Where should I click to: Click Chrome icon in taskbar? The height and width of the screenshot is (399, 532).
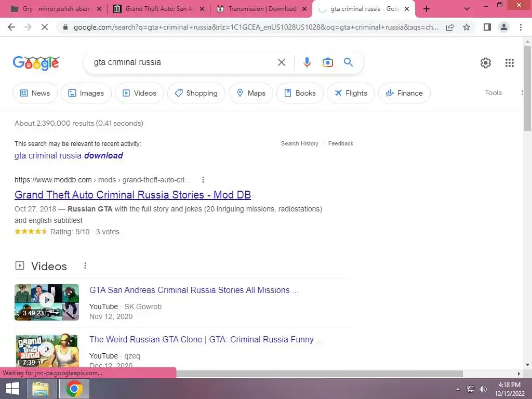click(x=74, y=389)
